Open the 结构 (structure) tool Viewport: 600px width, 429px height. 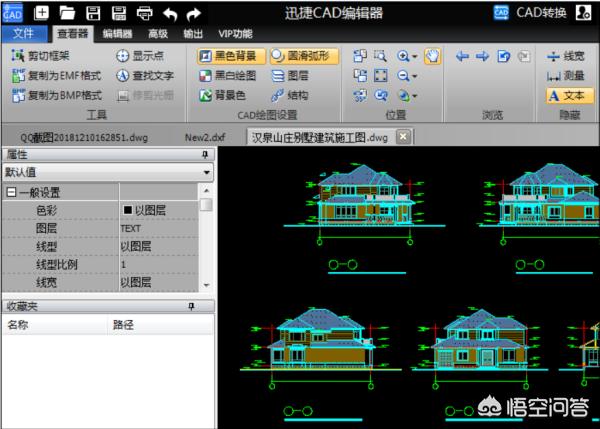pyautogui.click(x=289, y=95)
